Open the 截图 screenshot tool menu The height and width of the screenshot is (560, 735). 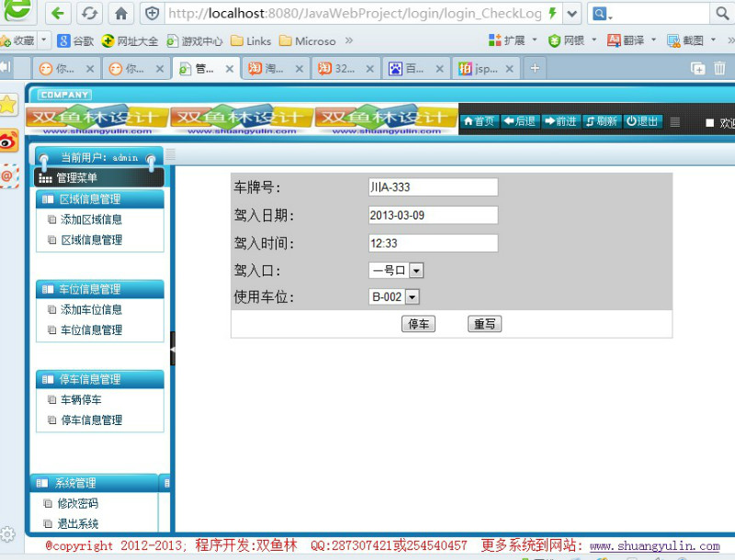point(691,40)
